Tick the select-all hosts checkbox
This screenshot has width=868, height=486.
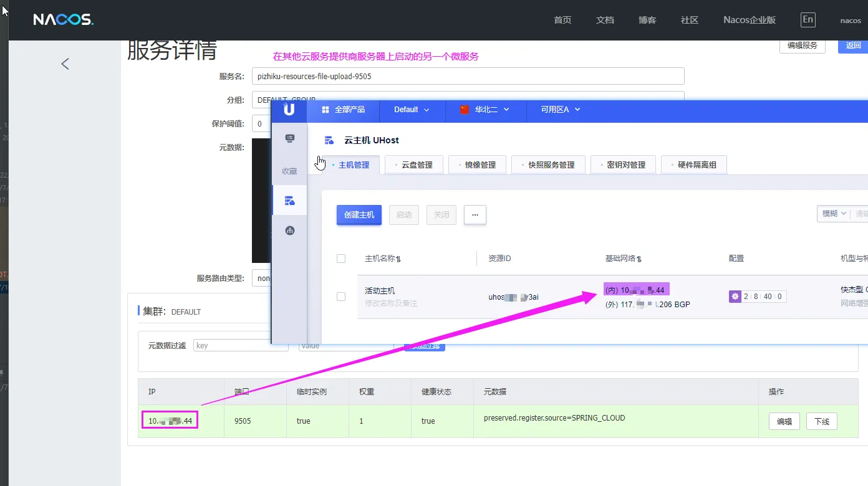pos(341,259)
